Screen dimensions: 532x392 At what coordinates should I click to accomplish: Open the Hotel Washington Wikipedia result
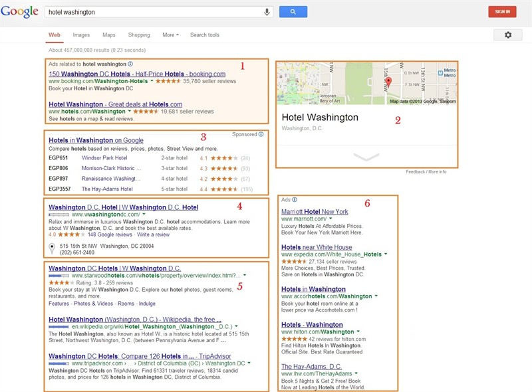135,320
